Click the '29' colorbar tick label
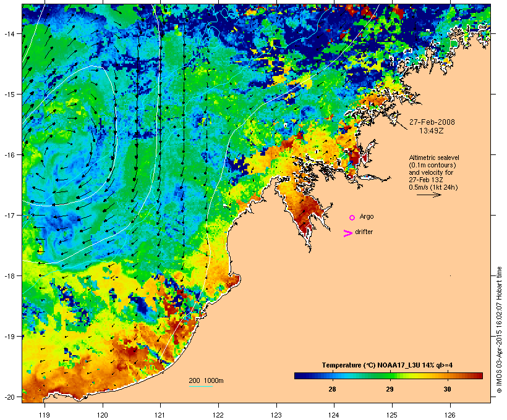 pyautogui.click(x=390, y=389)
